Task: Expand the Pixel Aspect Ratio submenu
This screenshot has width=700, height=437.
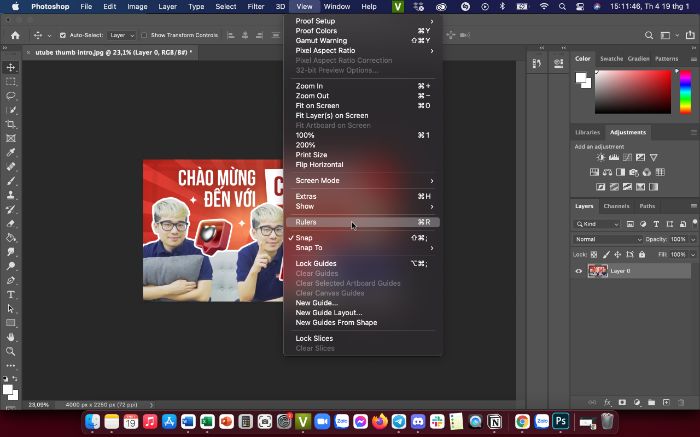Action: [362, 50]
